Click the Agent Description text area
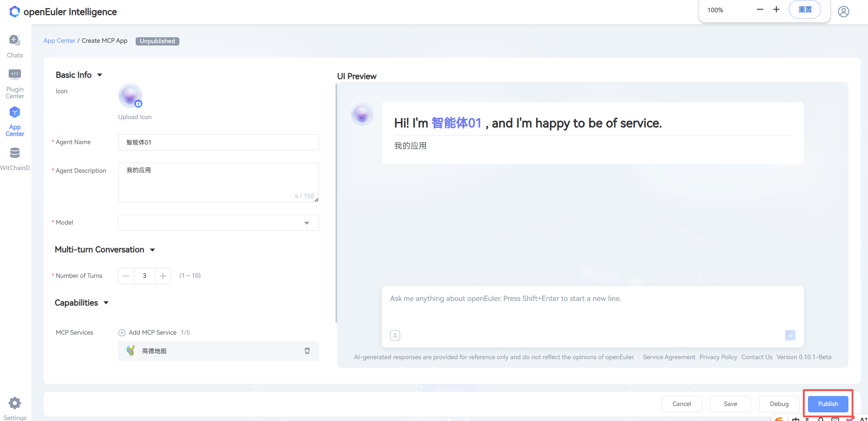This screenshot has height=421, width=868. click(218, 182)
